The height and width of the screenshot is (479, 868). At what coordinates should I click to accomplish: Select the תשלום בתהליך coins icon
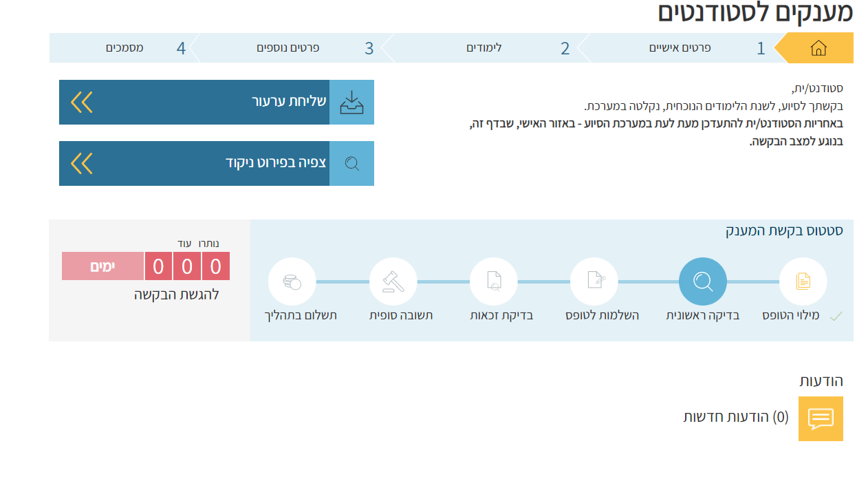292,281
